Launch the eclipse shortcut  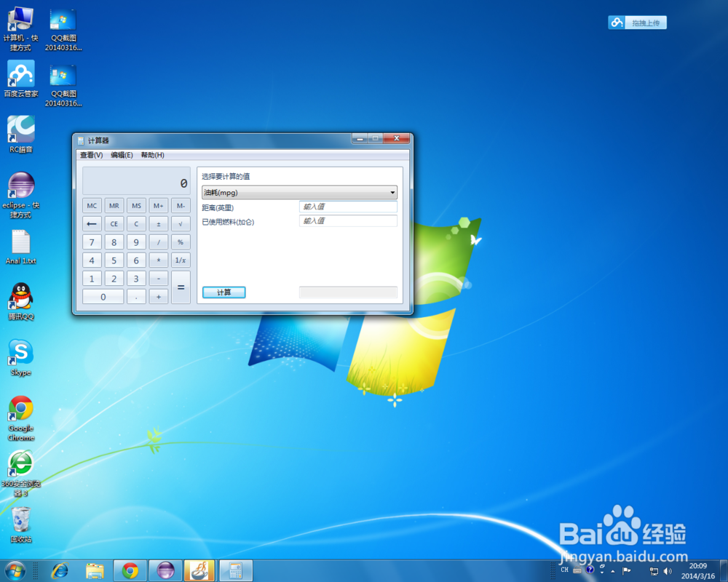click(x=20, y=186)
